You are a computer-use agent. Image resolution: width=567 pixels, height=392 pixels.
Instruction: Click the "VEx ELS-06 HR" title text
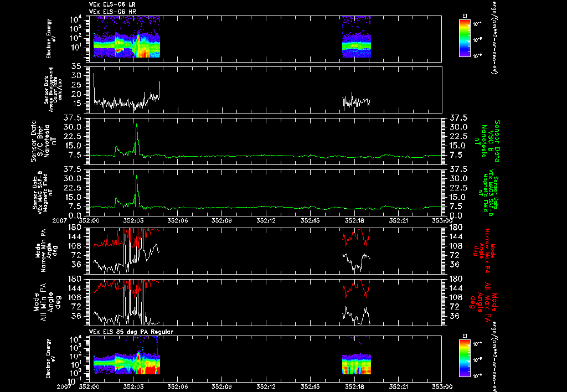coord(112,12)
